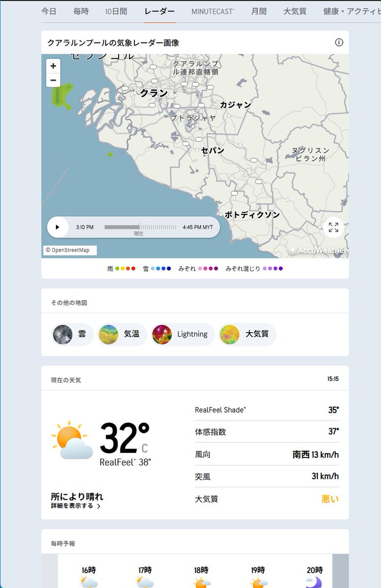The width and height of the screenshot is (381, 588).
Task: Click the temperature map thumbnail icon
Action: (x=108, y=334)
